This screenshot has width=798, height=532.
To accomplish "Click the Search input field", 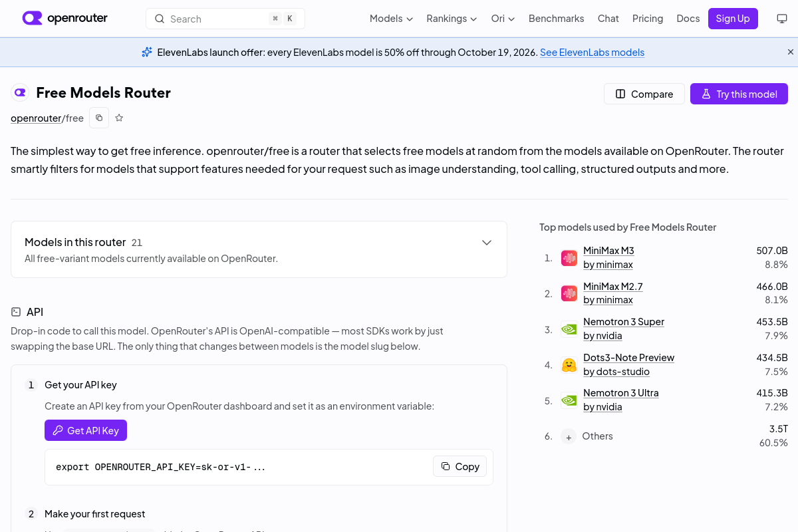I will click(x=225, y=19).
